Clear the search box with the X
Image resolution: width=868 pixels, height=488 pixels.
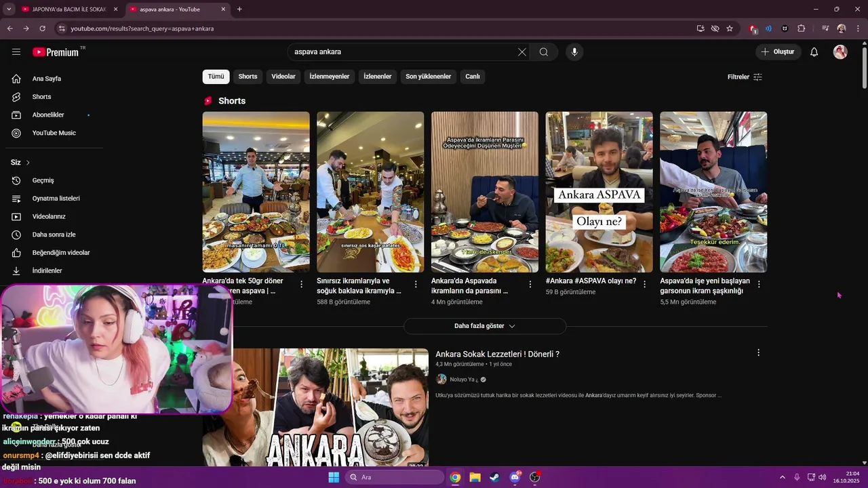(522, 52)
